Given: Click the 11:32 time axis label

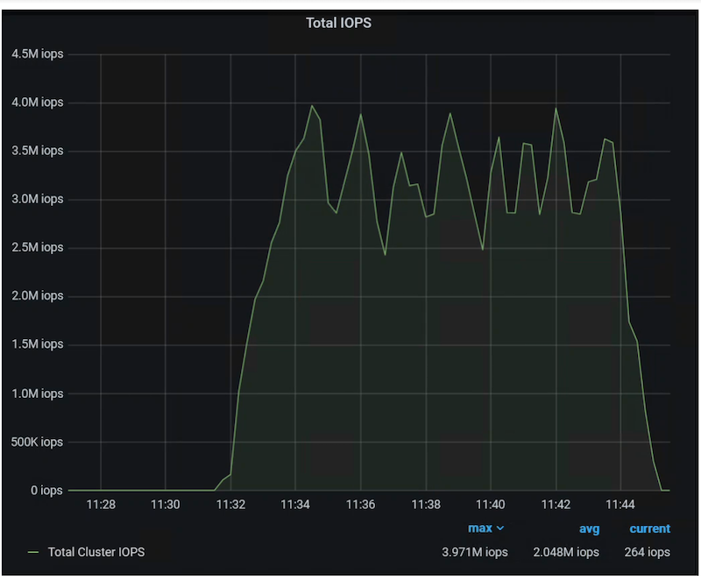Looking at the screenshot, I should [230, 505].
